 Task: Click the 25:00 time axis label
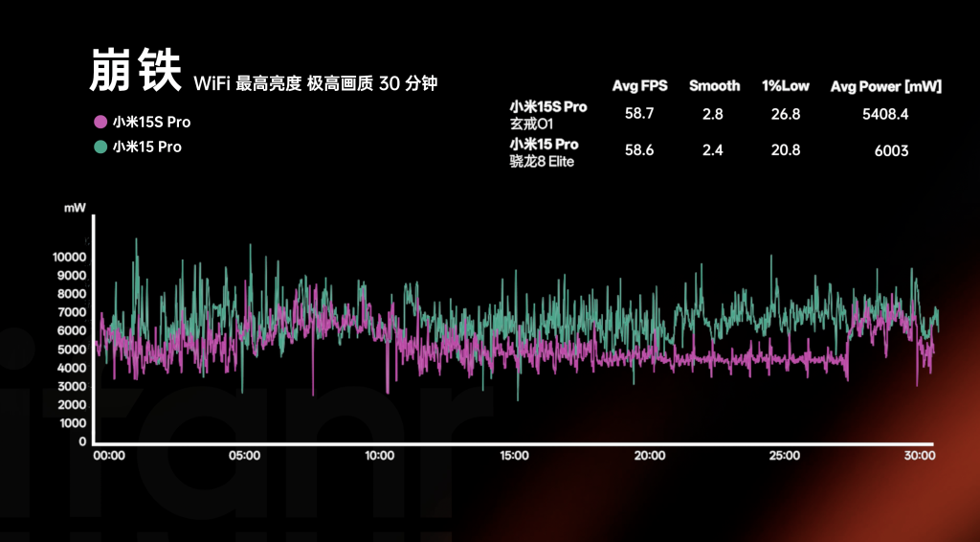785,456
